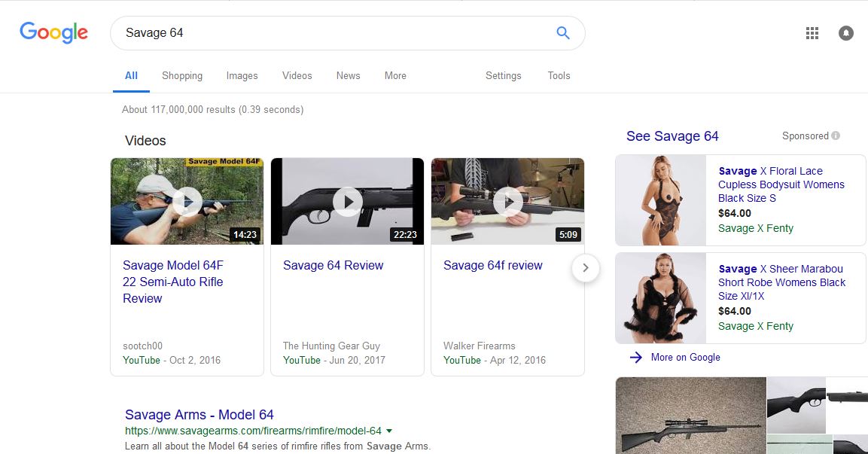Click the 22:23 video thumbnail

click(x=347, y=202)
